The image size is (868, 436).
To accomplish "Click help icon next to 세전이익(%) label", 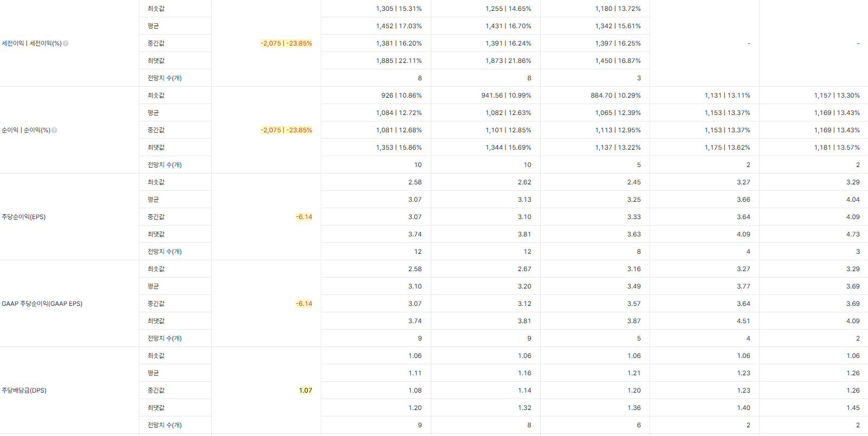I will pyautogui.click(x=66, y=43).
